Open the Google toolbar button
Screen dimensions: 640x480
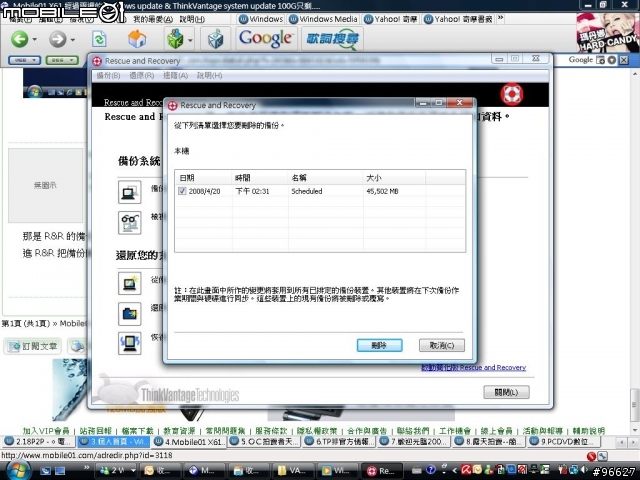click(266, 39)
